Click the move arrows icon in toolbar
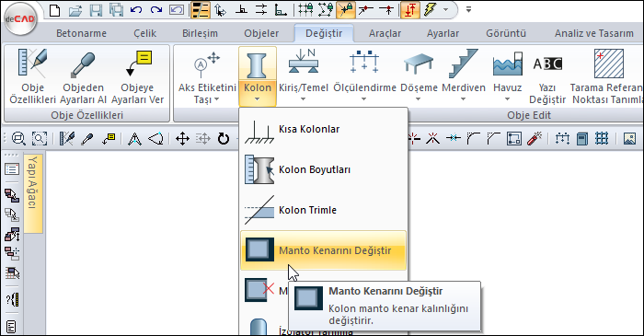644x336 pixels. 182,139
